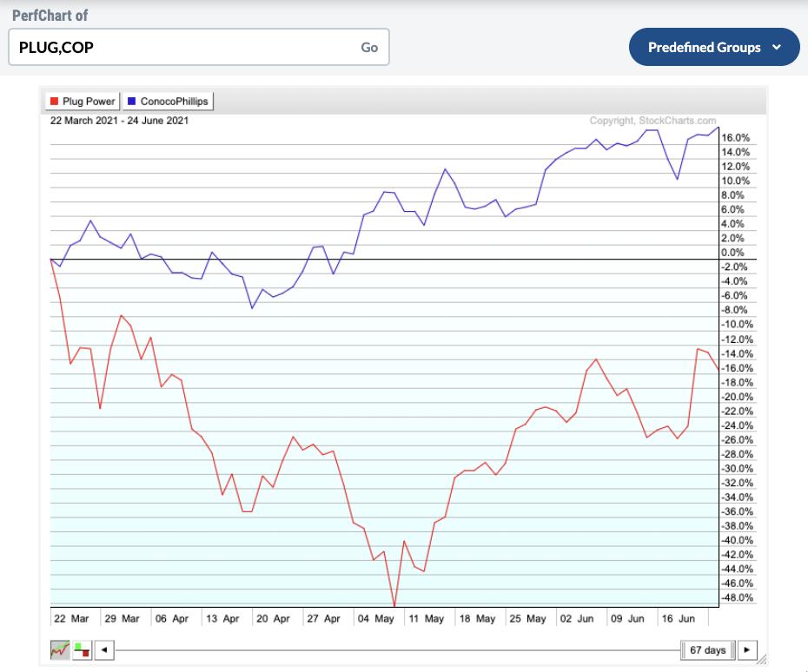Click the StockCharts.com copyright text
The width and height of the screenshot is (808, 672).
click(x=652, y=121)
